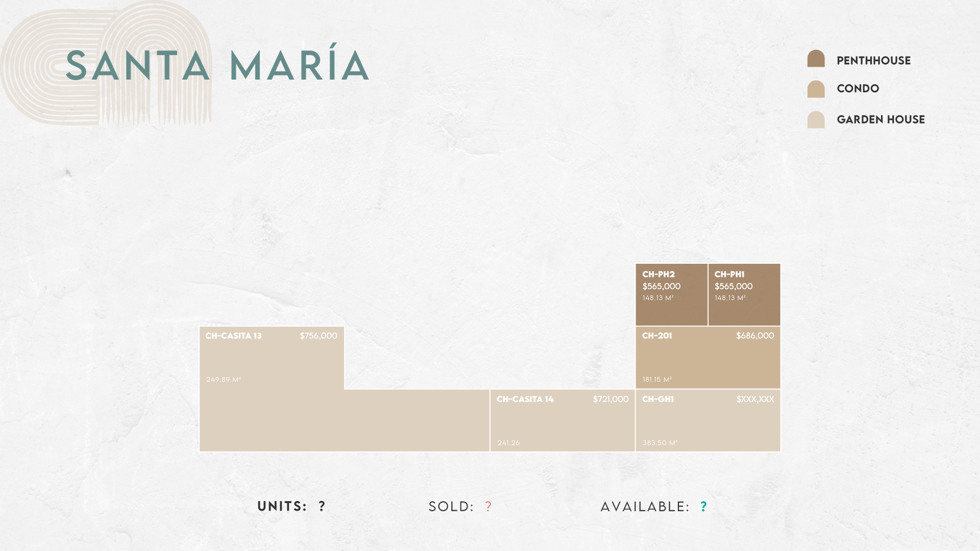This screenshot has width=980, height=551.
Task: Click the GARDEN HOUSE legend label
Action: [881, 119]
